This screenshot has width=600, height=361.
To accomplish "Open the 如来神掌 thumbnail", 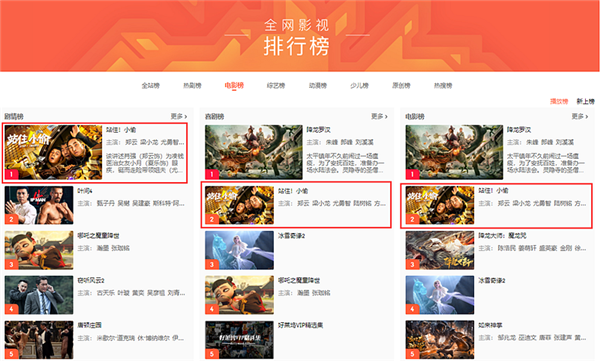I will point(440,340).
